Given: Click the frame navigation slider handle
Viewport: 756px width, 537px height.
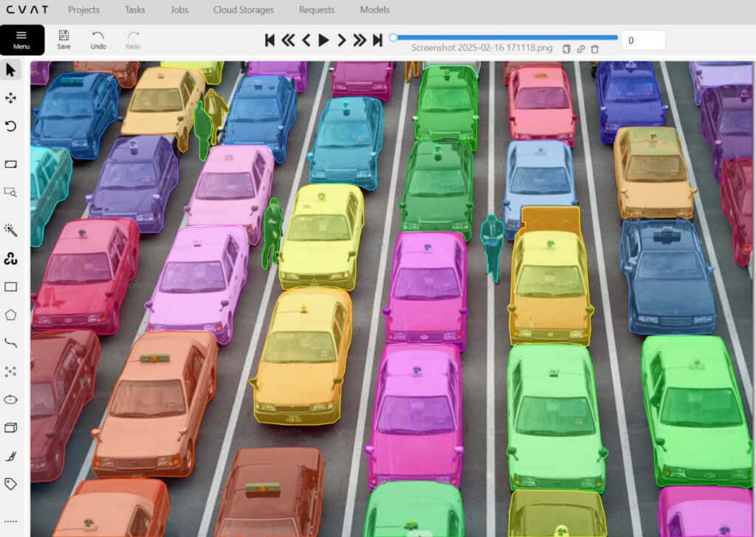Looking at the screenshot, I should tap(394, 37).
